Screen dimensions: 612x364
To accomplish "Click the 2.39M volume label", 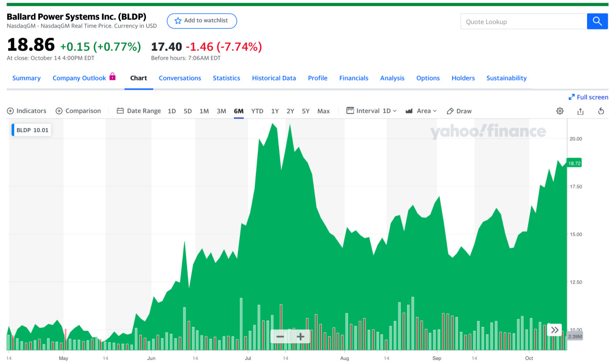I will point(575,337).
